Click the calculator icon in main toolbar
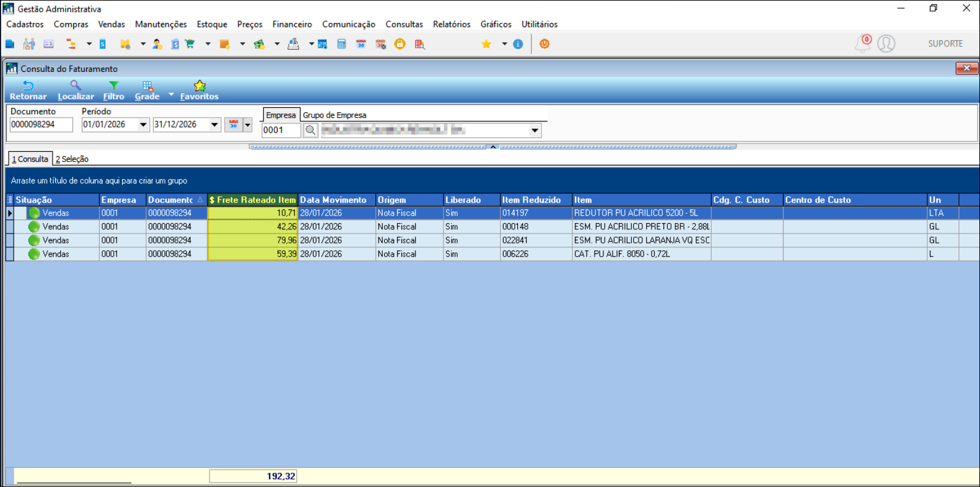 pos(341,44)
